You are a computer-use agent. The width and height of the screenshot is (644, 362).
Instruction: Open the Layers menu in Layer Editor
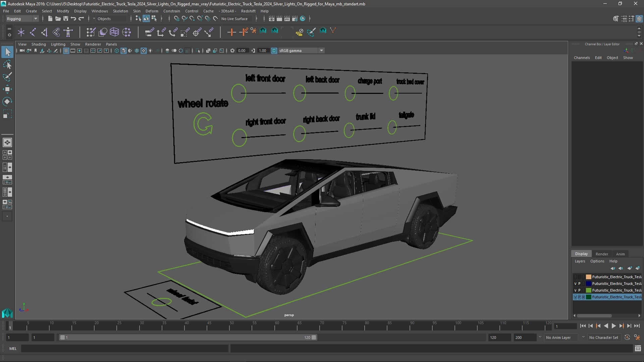[580, 261]
